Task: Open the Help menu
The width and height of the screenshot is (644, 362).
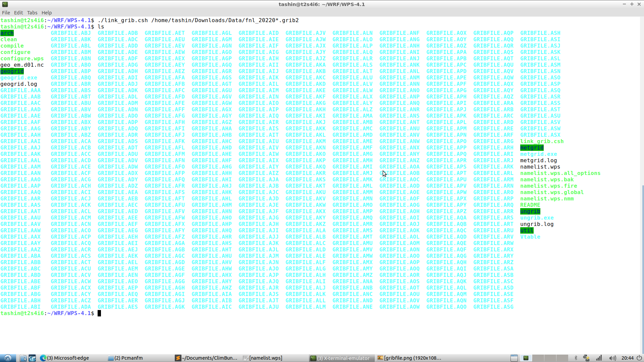Action: [x=47, y=13]
